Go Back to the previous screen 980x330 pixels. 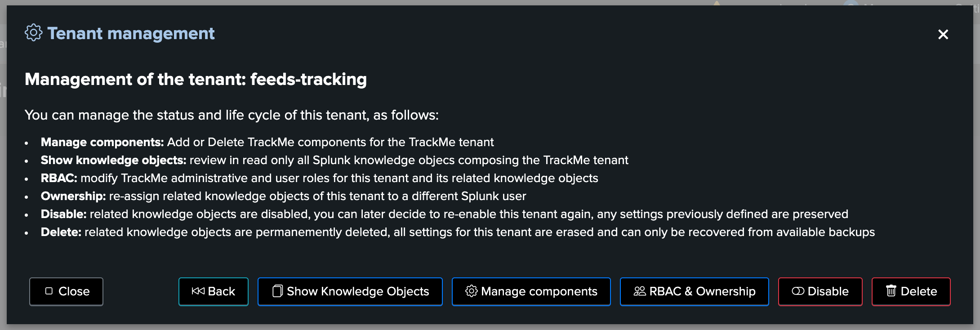coord(214,292)
